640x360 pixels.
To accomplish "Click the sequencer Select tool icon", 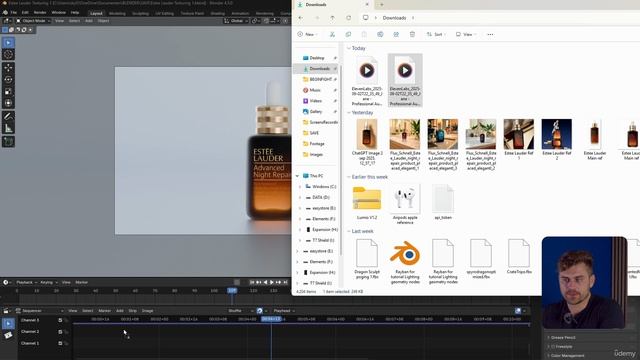I will tap(8, 324).
